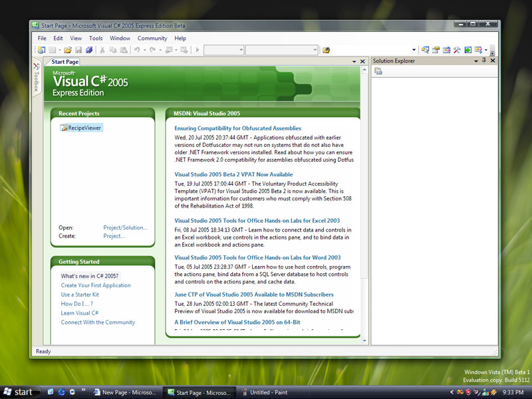Switch to New Page - Microsoft taskbar button
Screen dimensions: 532x399
pos(125,392)
